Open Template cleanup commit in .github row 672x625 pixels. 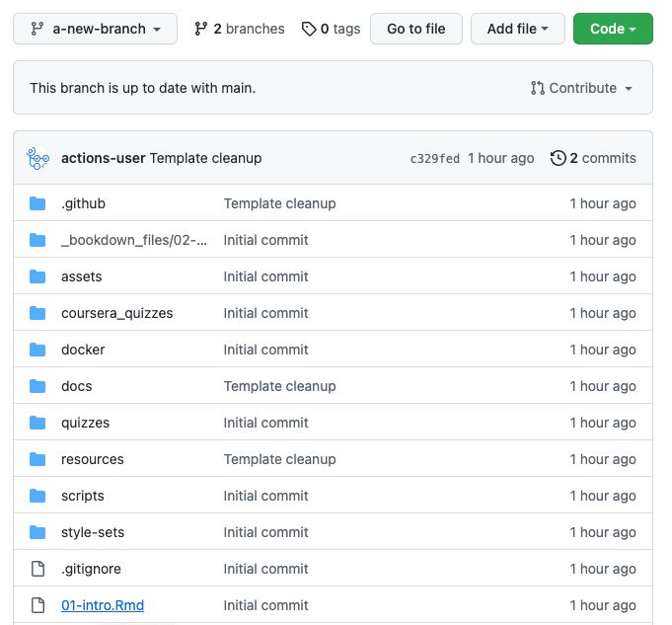click(x=280, y=203)
